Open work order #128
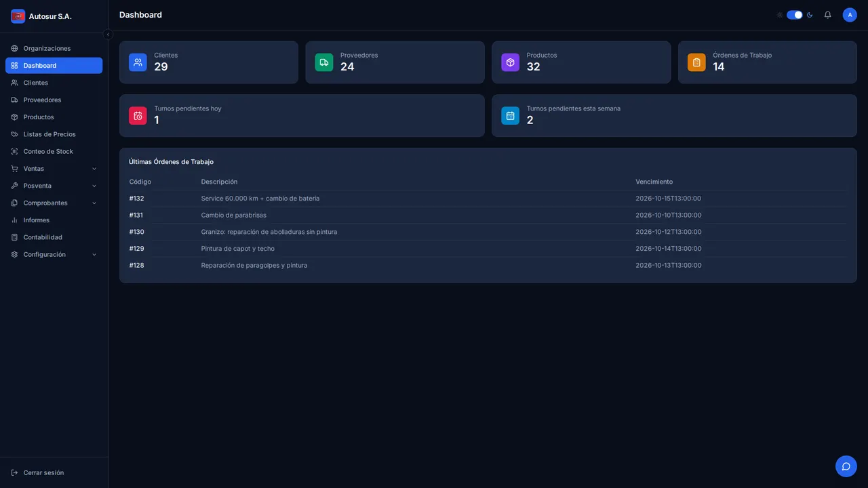868x488 pixels. 137,266
